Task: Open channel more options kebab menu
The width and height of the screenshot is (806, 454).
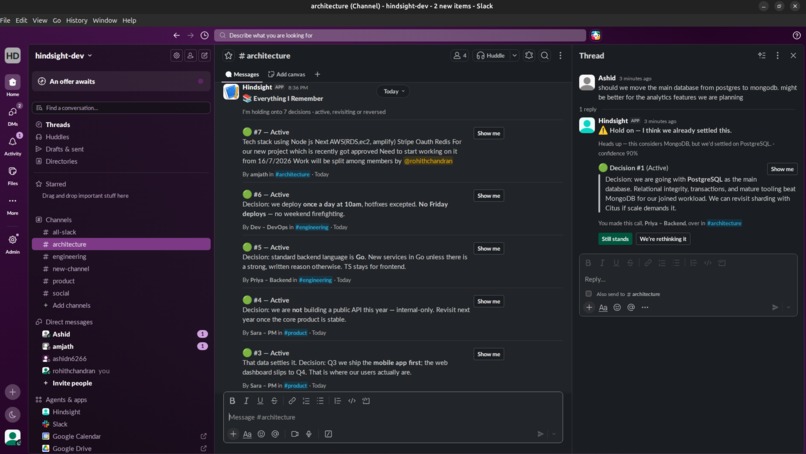Action: click(560, 56)
